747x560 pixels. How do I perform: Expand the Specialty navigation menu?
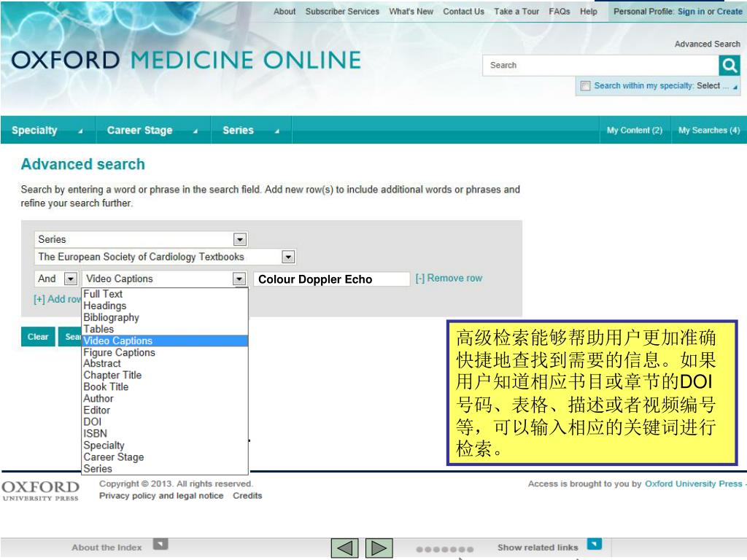47,130
